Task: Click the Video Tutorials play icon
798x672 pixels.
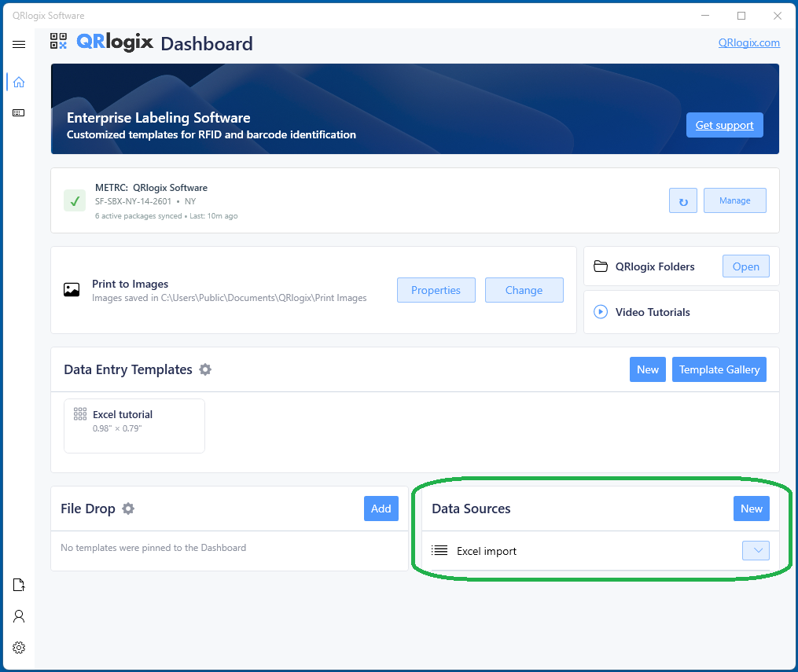Action: pos(601,312)
